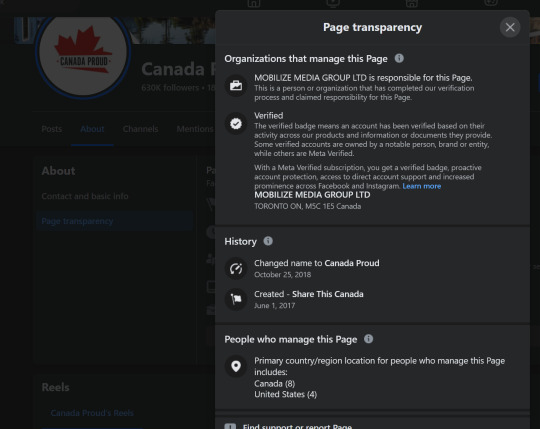The image size is (540, 429).
Task: Switch to the Posts tab
Action: click(x=52, y=129)
